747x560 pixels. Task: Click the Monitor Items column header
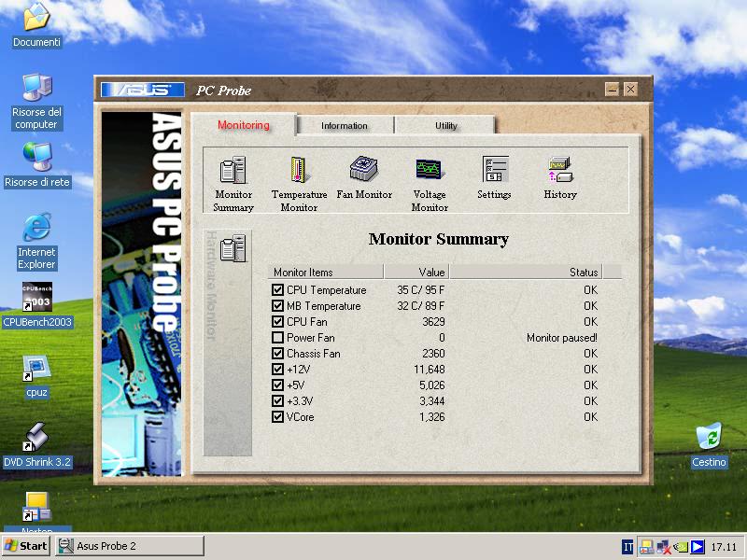(326, 272)
